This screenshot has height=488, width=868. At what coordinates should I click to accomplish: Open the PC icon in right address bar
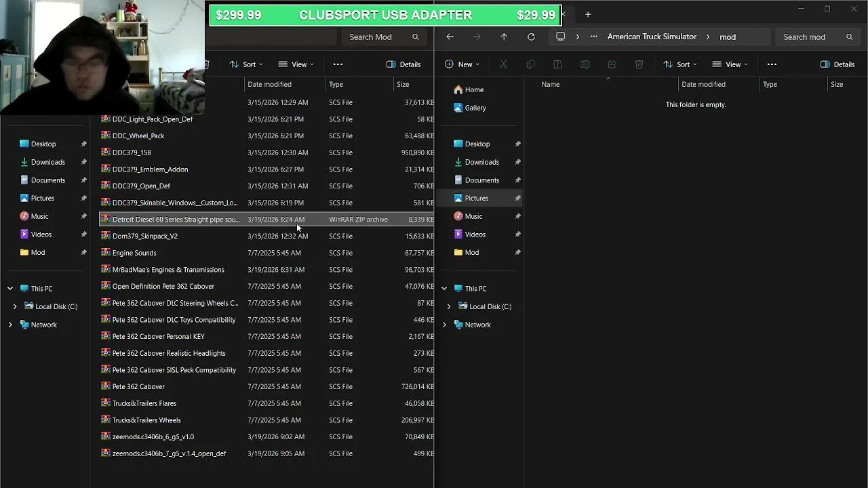pyautogui.click(x=560, y=37)
